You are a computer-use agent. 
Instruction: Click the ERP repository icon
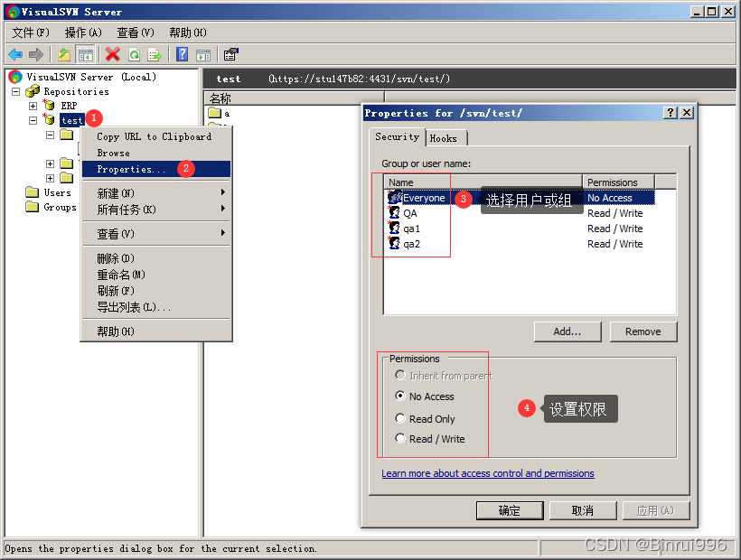click(x=49, y=105)
